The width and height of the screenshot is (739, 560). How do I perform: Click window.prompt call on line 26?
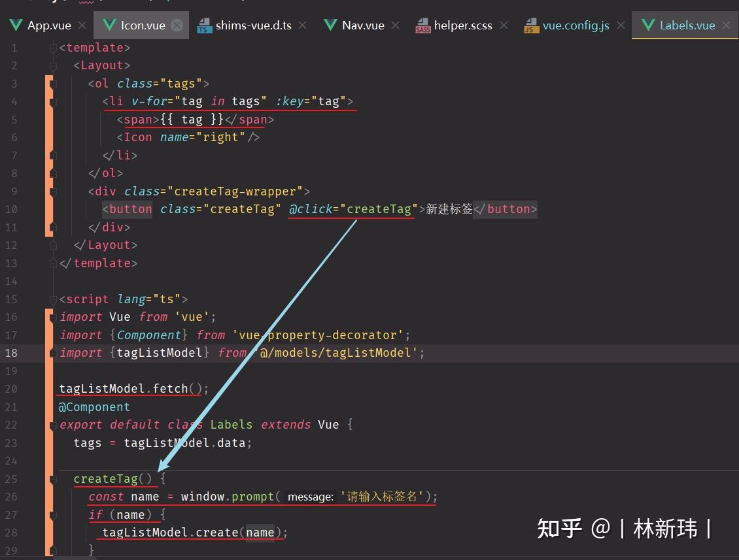(228, 497)
